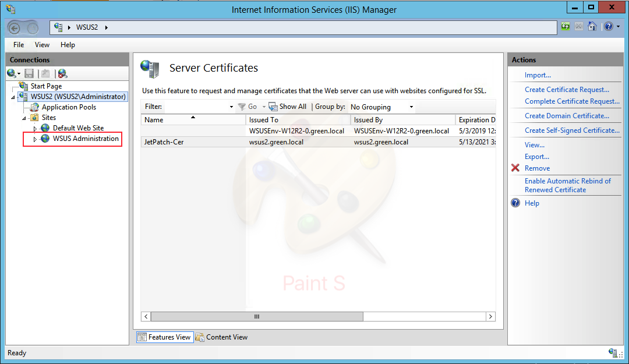Click WSUS2 breadcrumb in address bar
The height and width of the screenshot is (364, 629).
[87, 27]
